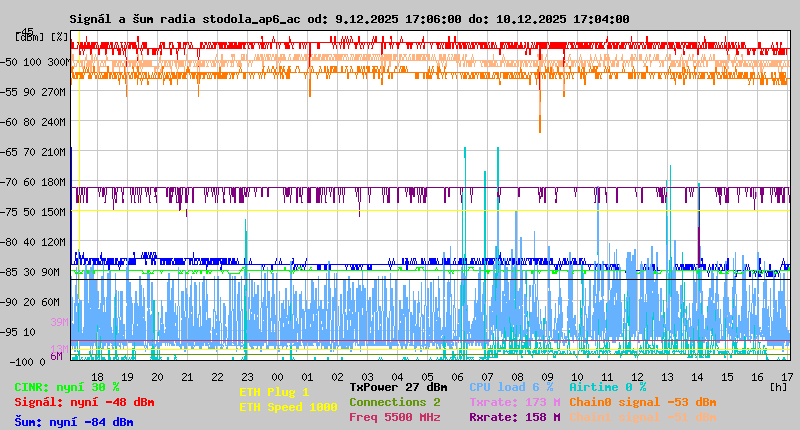Viewport: 800px width, 430px height.
Task: Click the pink Txrate 173 M legend
Action: (x=514, y=402)
